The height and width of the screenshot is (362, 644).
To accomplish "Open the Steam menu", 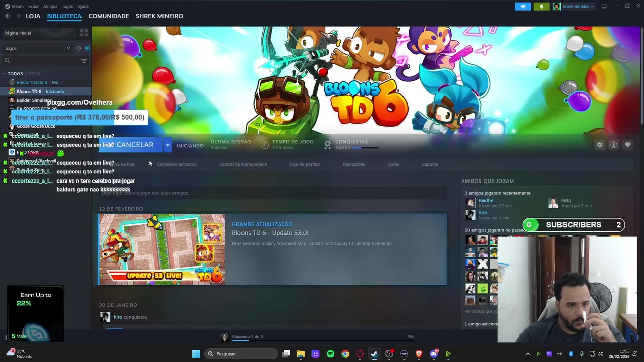I will (x=14, y=6).
